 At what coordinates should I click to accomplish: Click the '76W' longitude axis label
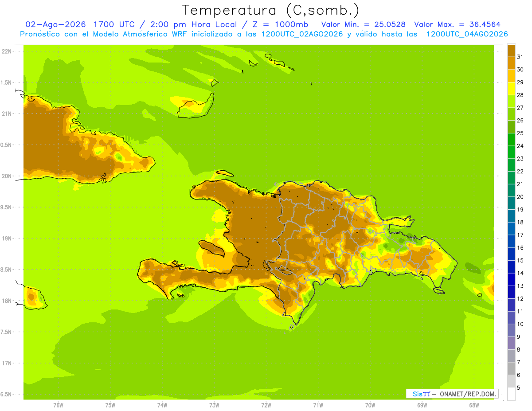tap(58, 405)
